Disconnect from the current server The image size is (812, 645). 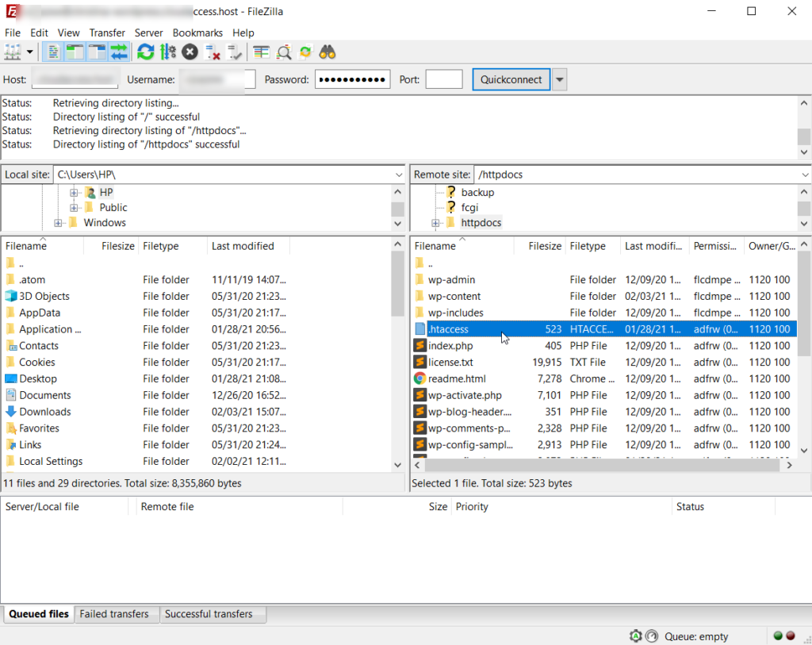coord(213,52)
